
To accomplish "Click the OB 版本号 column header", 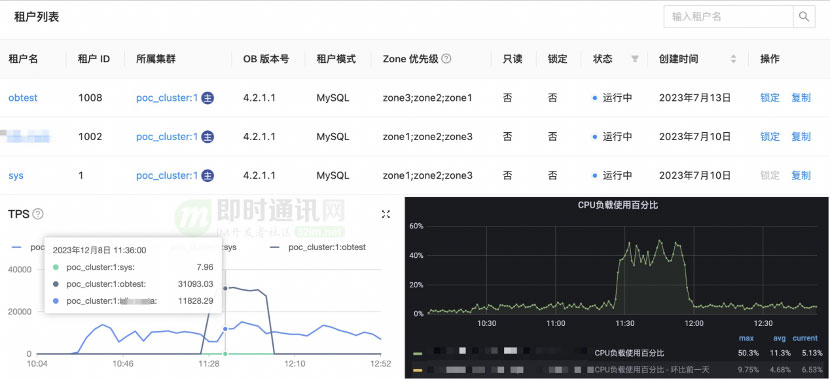I will (x=266, y=59).
